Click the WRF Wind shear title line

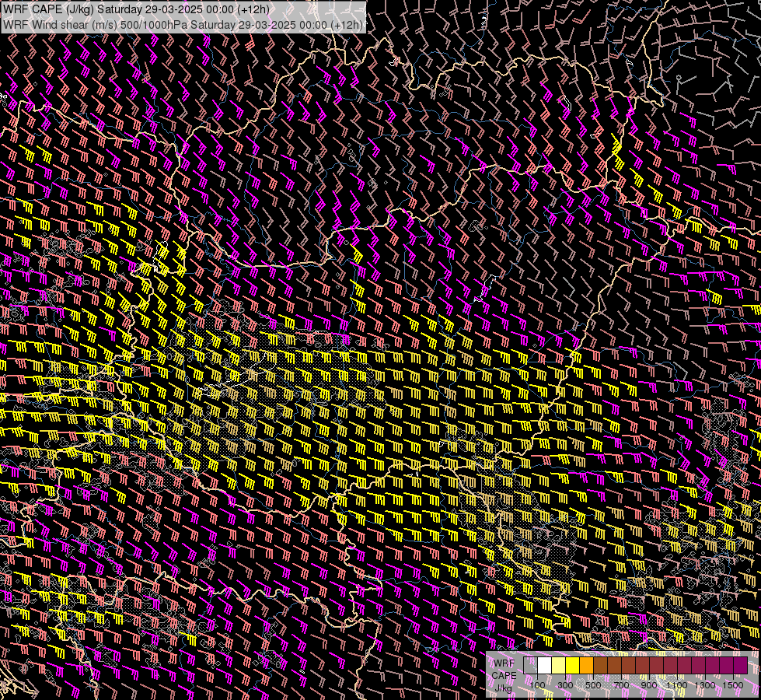[x=183, y=25]
